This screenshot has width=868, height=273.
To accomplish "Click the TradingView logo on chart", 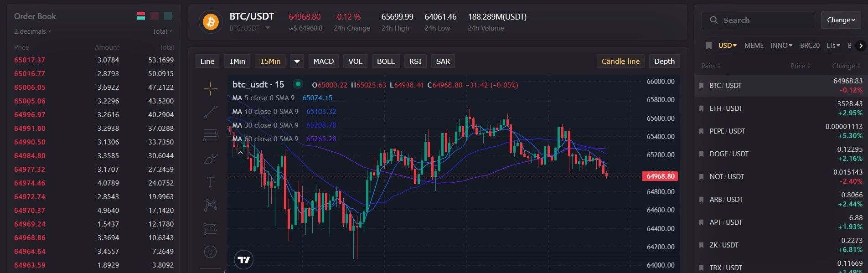I will pyautogui.click(x=244, y=260).
